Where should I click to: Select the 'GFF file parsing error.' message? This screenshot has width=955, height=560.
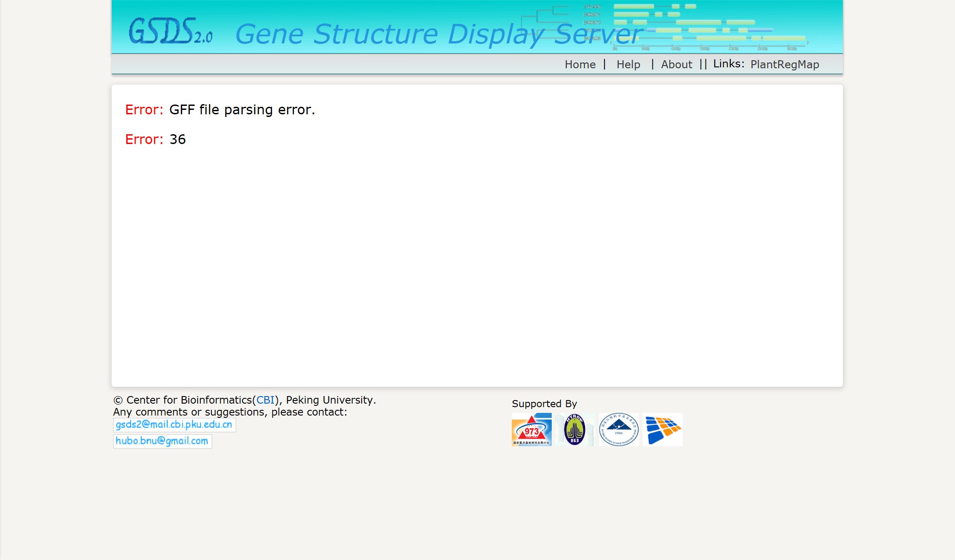coord(242,110)
